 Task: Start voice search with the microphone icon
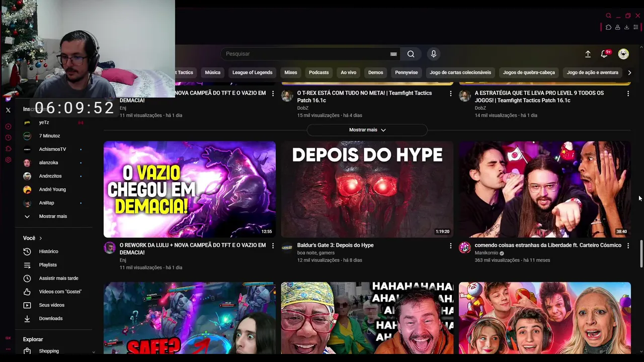click(x=434, y=54)
